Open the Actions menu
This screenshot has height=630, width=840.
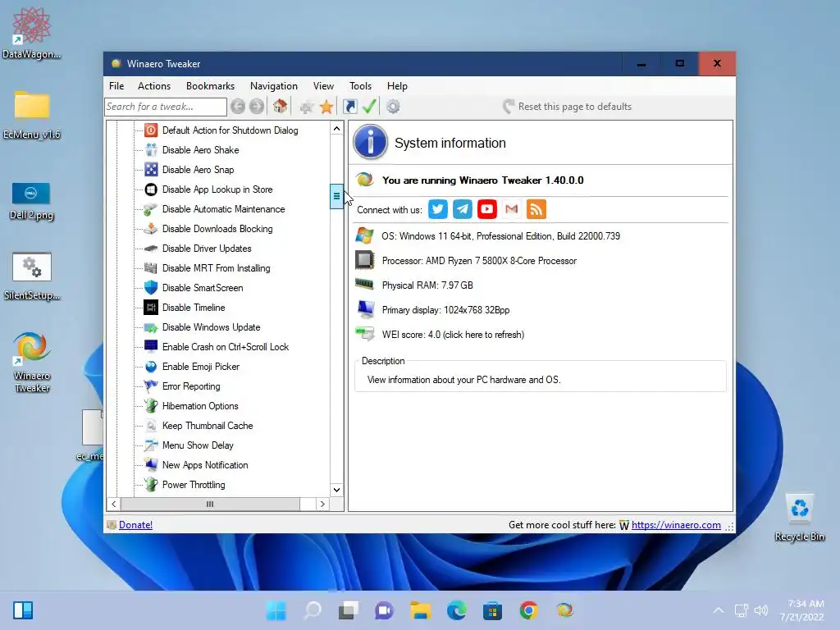[153, 85]
